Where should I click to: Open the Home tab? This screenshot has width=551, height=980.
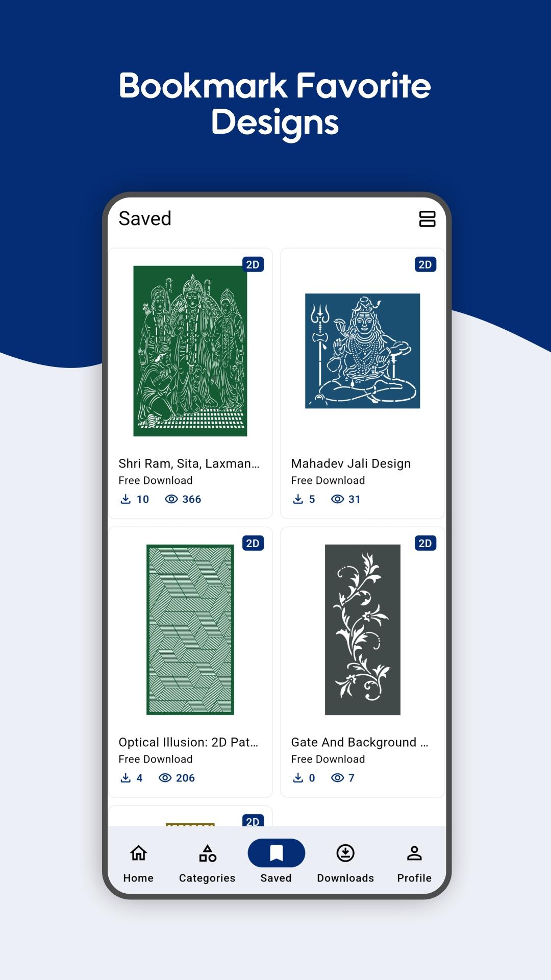point(138,863)
